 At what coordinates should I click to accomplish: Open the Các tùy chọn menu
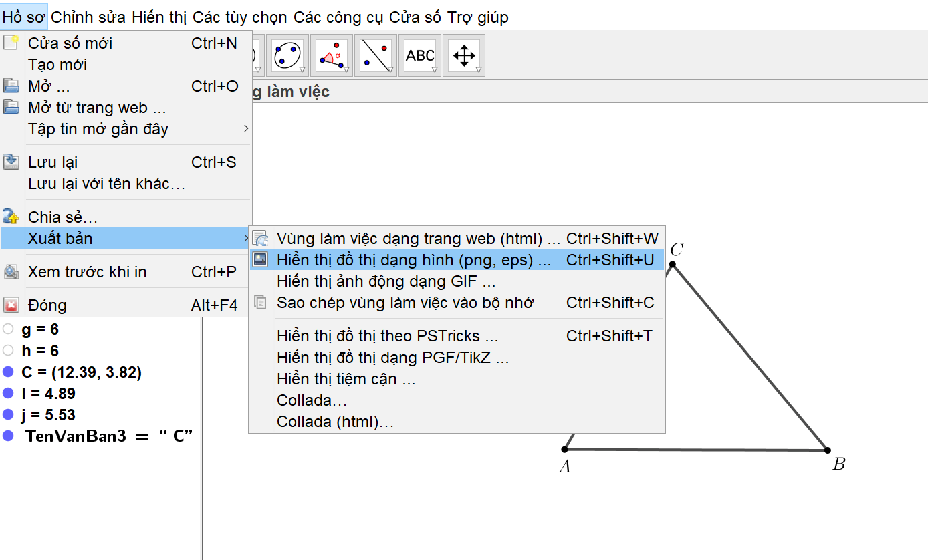240,17
